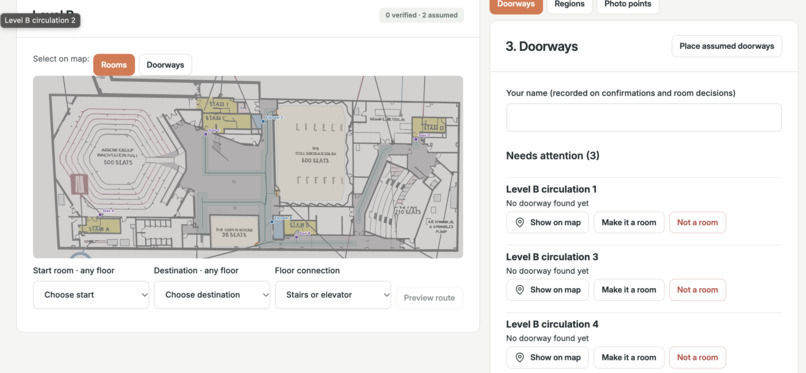Click the Your name input field
Viewport: 806px width, 373px height.
coord(644,117)
